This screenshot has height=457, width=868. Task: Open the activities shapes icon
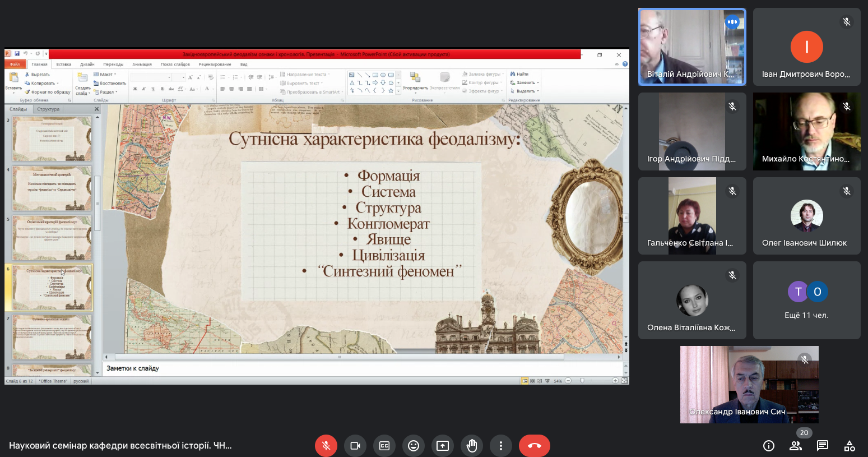tap(850, 446)
